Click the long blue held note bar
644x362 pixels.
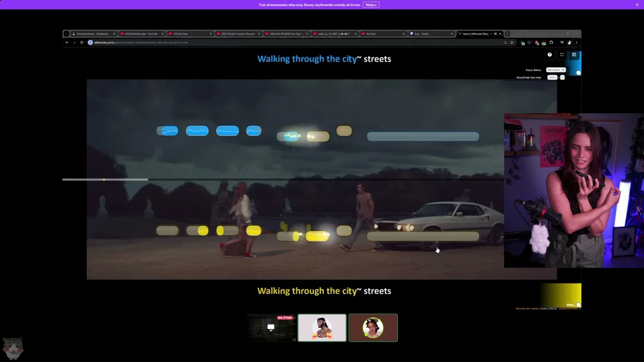423,136
